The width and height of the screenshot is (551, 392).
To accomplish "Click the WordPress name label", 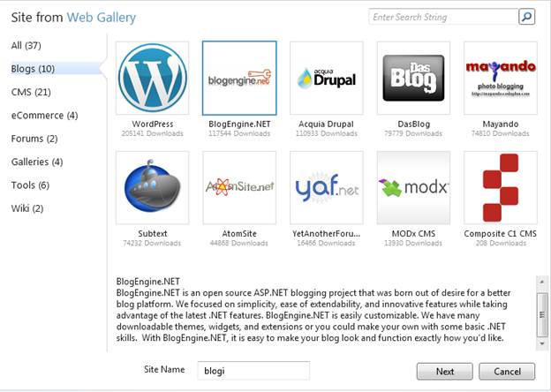I will coord(153,124).
